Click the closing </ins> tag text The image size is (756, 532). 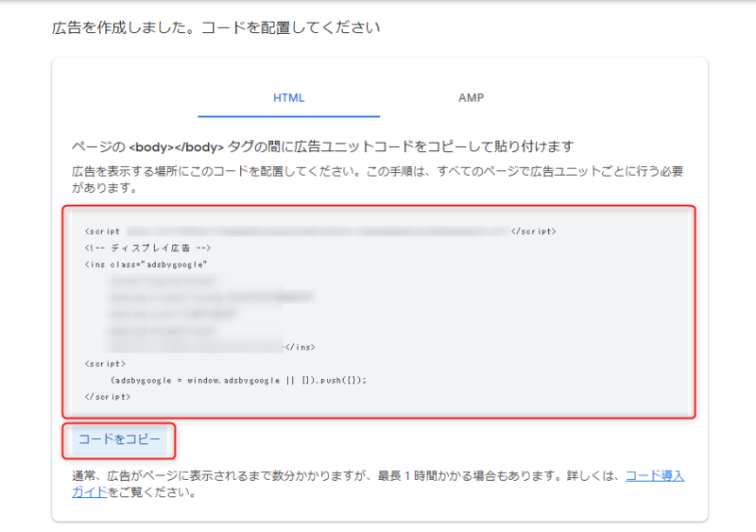(x=300, y=347)
